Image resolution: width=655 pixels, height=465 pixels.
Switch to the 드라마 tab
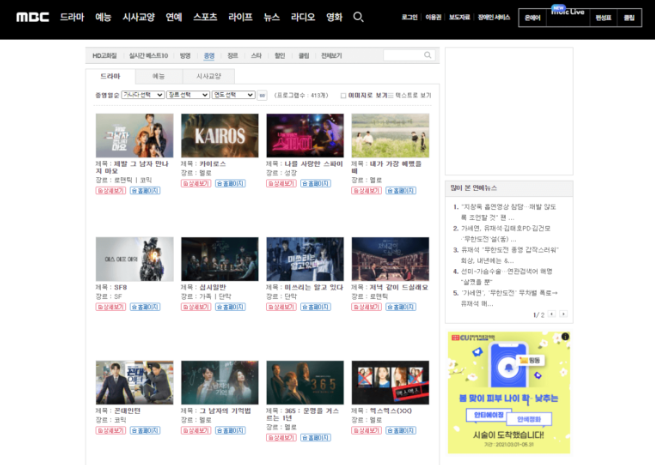110,76
